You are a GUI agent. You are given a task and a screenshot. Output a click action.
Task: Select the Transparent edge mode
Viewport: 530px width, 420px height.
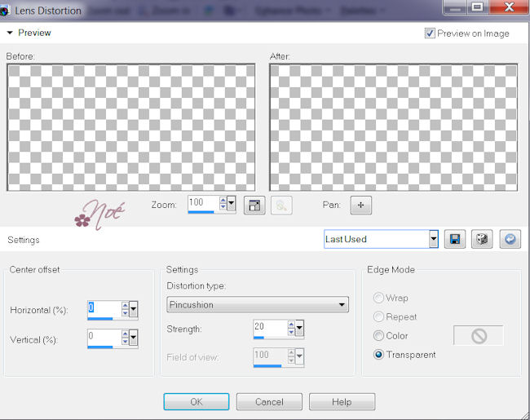379,355
